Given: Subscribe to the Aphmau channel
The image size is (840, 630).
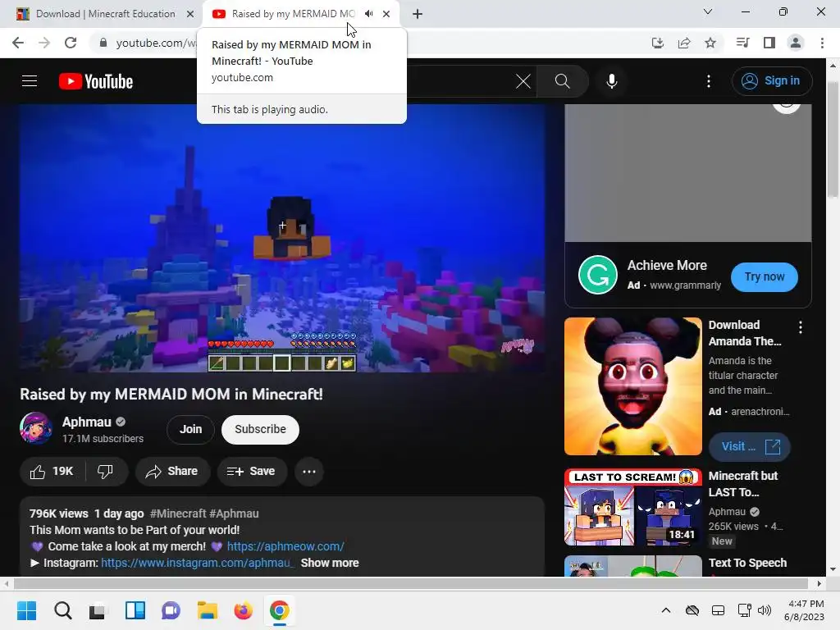Looking at the screenshot, I should (260, 429).
